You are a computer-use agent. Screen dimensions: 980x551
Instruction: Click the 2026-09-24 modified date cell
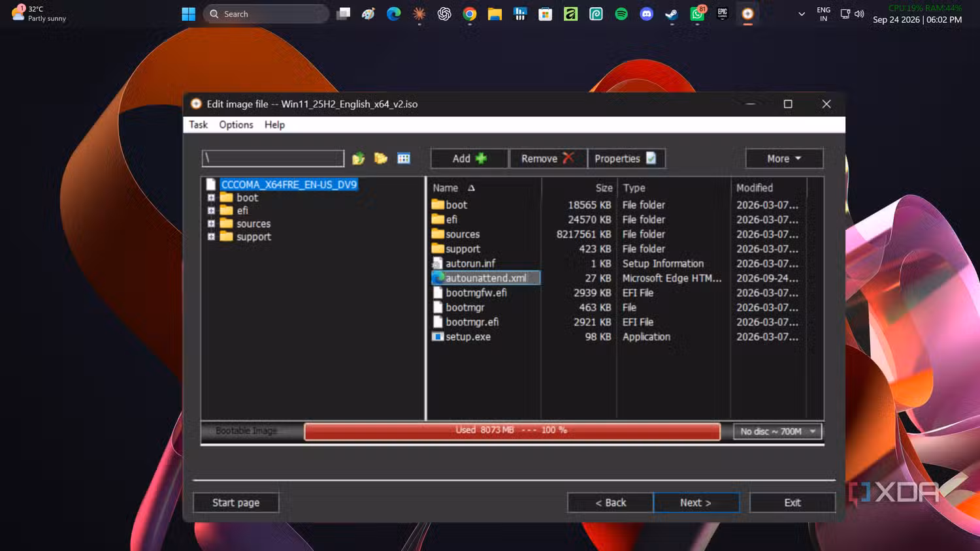pos(767,278)
